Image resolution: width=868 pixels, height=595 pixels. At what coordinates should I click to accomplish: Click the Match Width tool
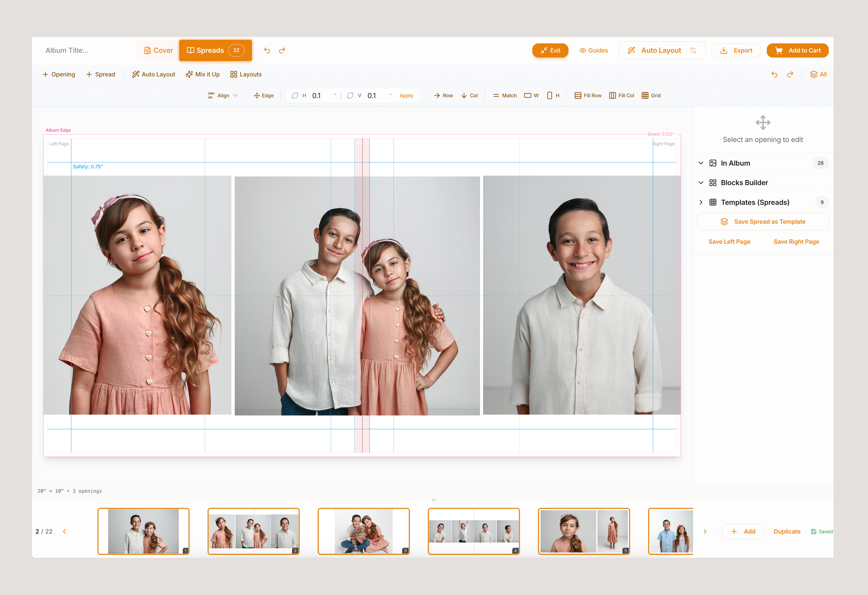coord(531,96)
